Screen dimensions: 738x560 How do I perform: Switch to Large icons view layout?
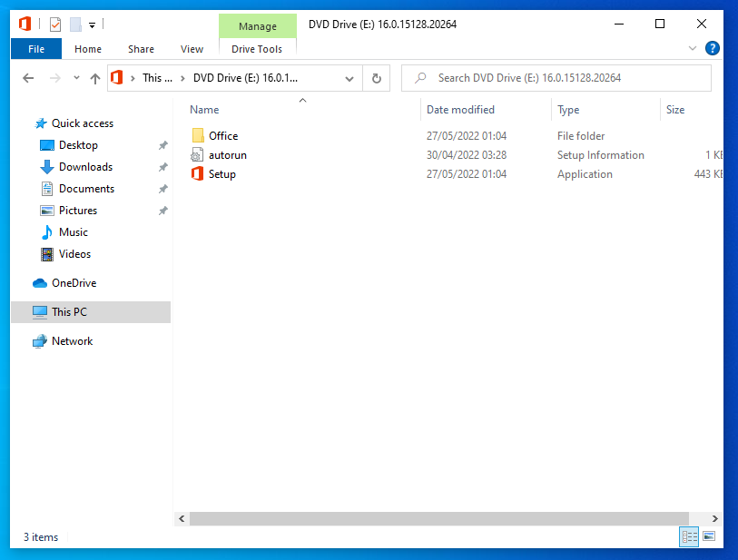point(709,536)
